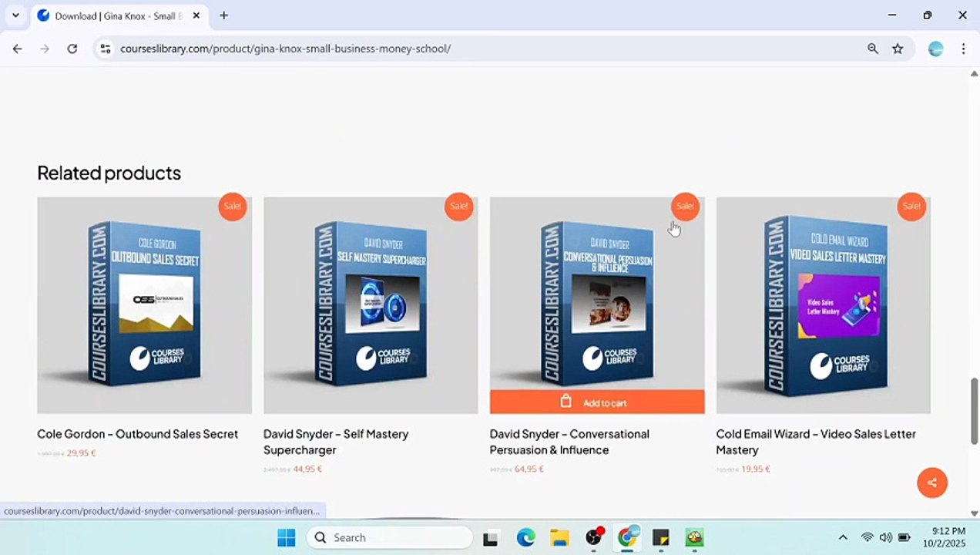Screen dimensions: 980x555
Task: Click scrollbar down arrow
Action: pyautogui.click(x=974, y=513)
